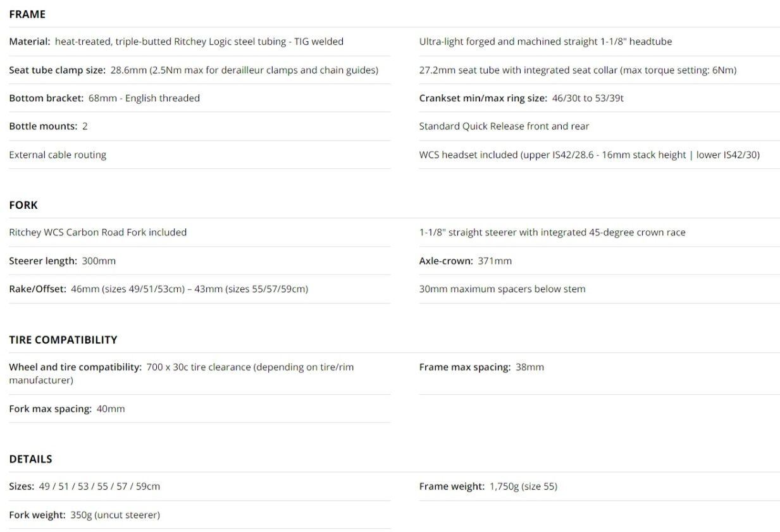780x532 pixels.
Task: Click the Fork max spacing 40mm entry
Action: 66,409
